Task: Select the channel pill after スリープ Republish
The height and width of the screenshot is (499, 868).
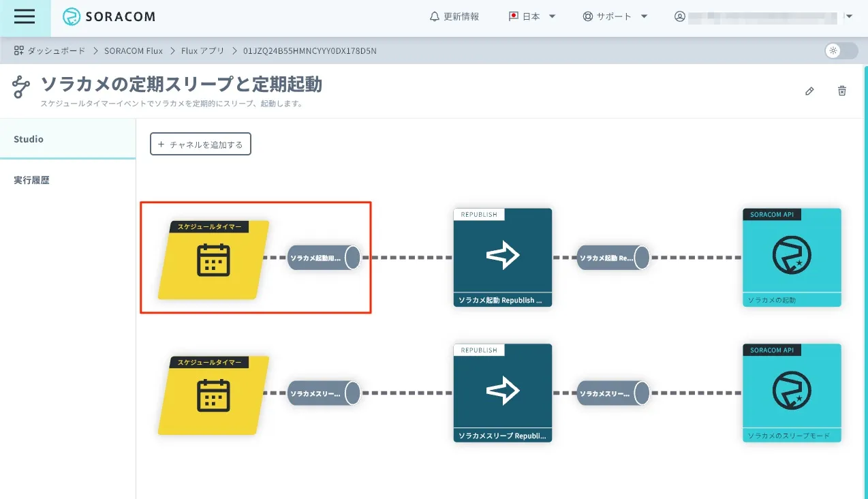Action: pyautogui.click(x=614, y=393)
